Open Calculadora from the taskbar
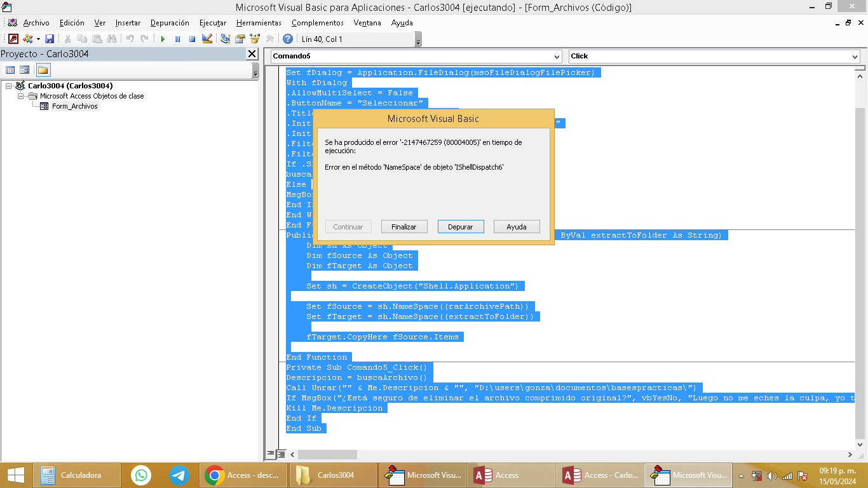The height and width of the screenshot is (488, 868). (x=77, y=475)
